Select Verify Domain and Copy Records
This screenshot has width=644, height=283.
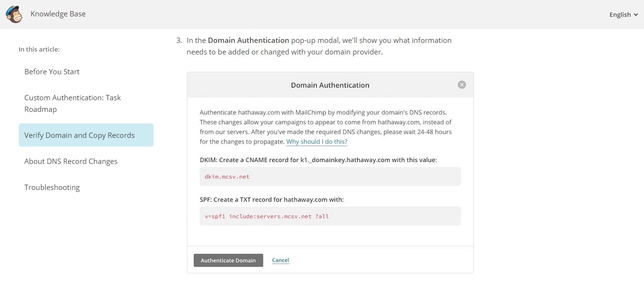(86, 135)
